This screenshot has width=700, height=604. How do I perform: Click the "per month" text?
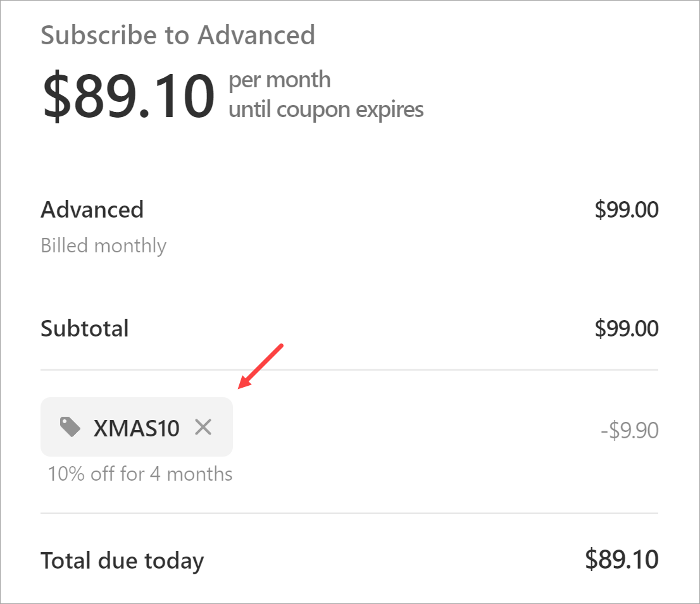[279, 80]
